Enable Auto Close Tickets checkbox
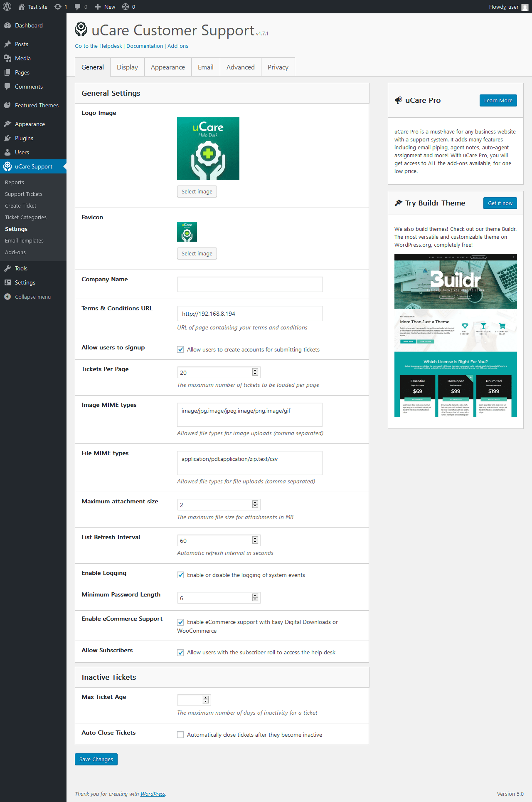The height and width of the screenshot is (802, 532). (x=180, y=735)
